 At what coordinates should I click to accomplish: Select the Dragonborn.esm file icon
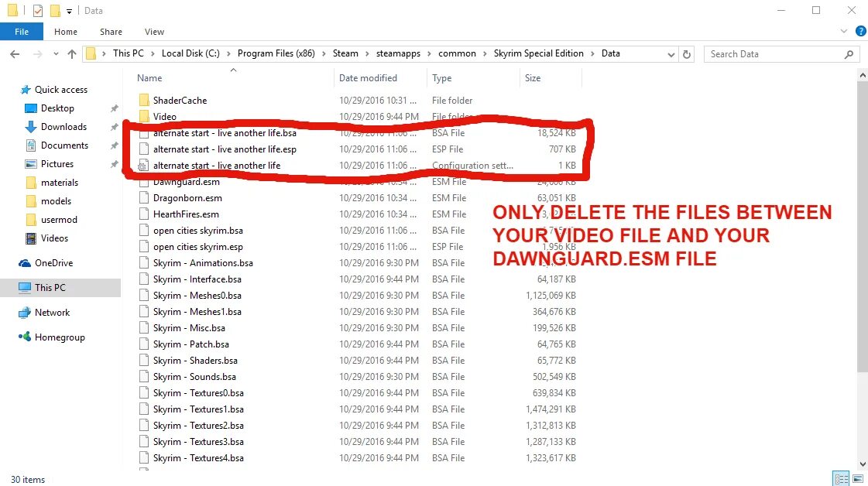tap(144, 197)
